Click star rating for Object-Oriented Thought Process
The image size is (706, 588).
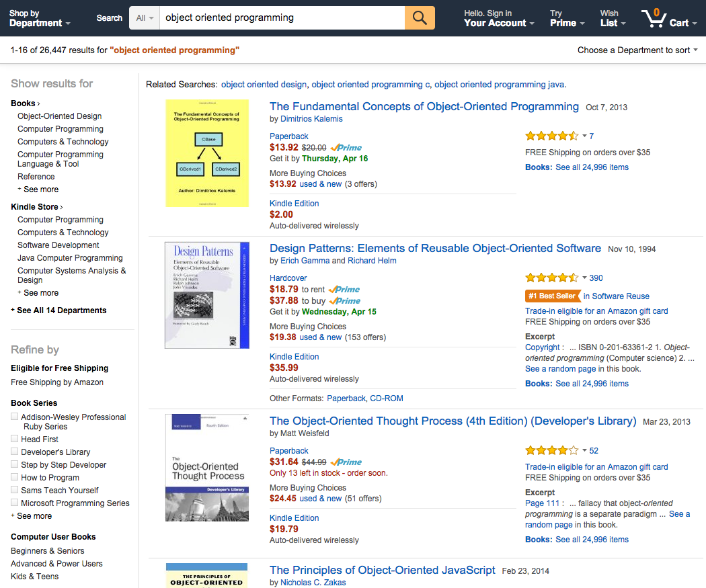point(551,450)
